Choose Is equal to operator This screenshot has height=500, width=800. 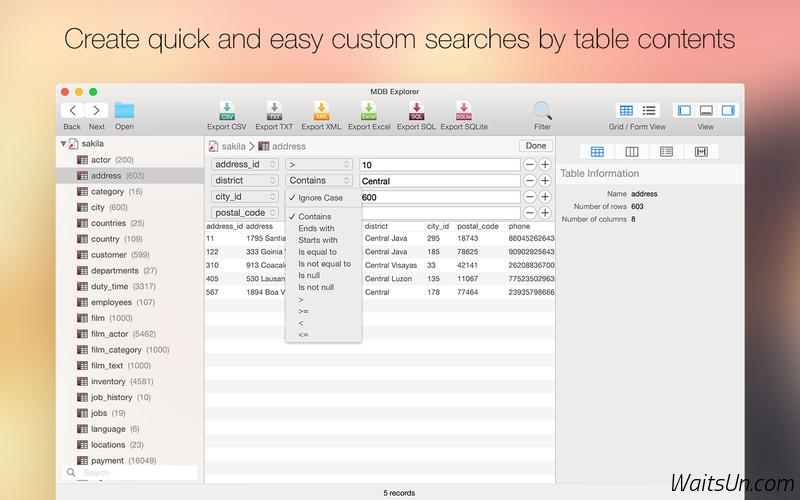tap(323, 252)
